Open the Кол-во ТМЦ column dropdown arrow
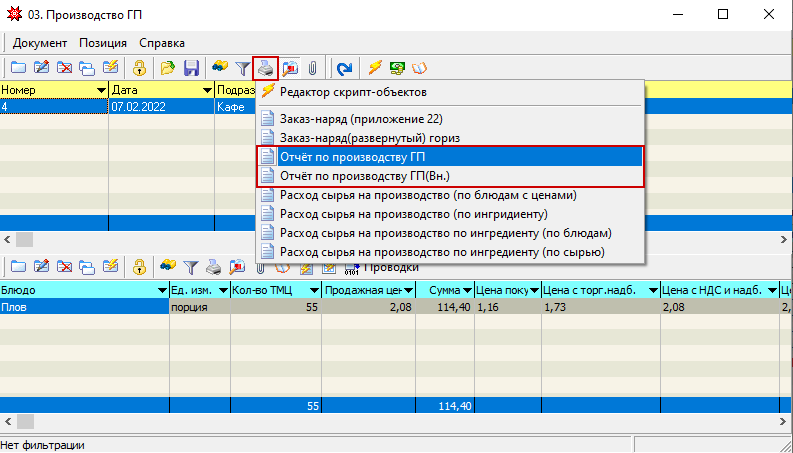This screenshot has height=453, width=793. pos(314,290)
